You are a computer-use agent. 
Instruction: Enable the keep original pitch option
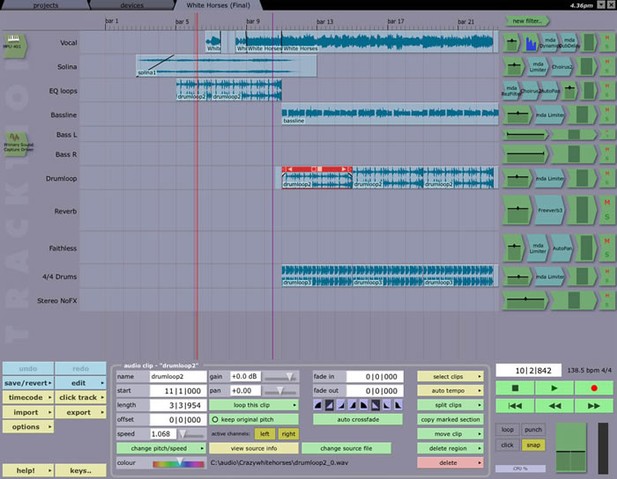pos(215,419)
